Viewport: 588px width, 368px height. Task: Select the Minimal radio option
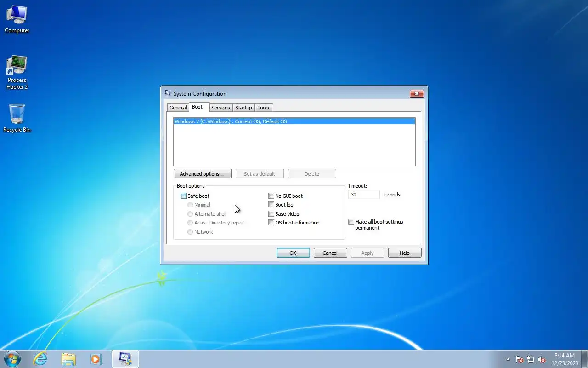click(x=190, y=205)
